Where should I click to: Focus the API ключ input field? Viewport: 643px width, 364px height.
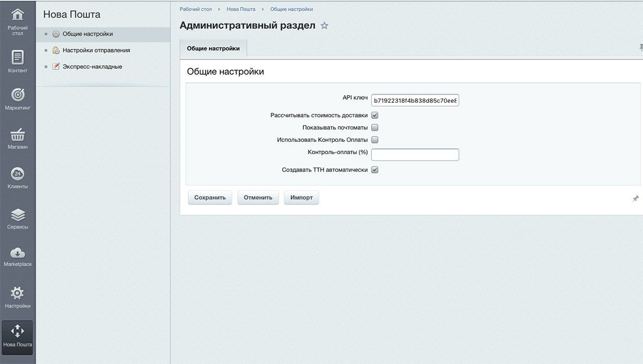(415, 100)
